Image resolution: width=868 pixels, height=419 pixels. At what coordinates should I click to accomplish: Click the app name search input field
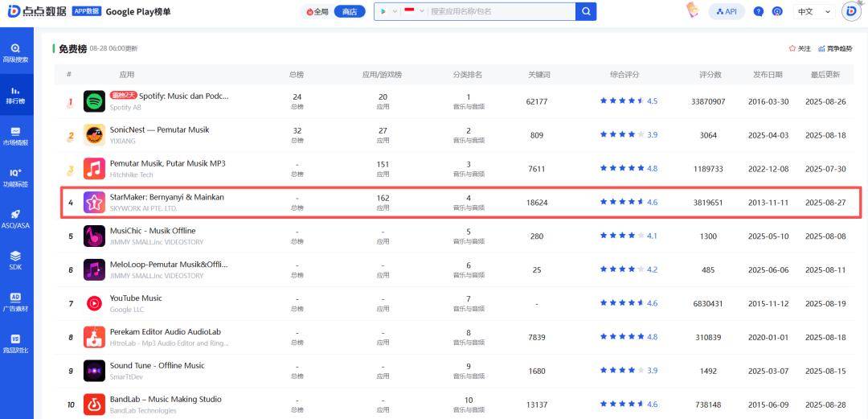click(x=502, y=11)
